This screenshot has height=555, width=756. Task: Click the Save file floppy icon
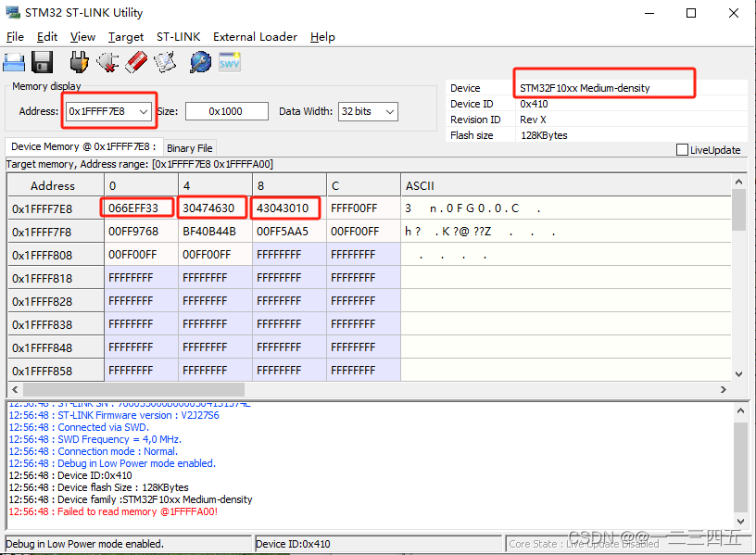tap(42, 62)
